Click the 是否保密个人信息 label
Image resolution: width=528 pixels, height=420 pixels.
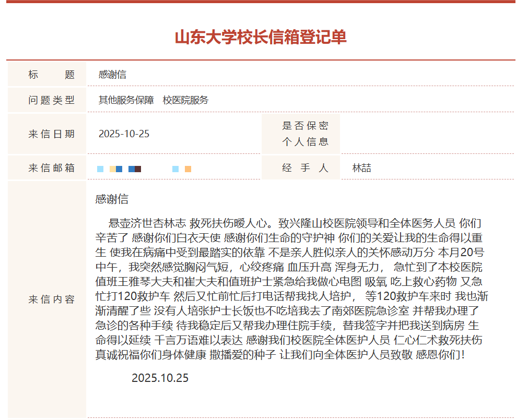click(x=305, y=134)
